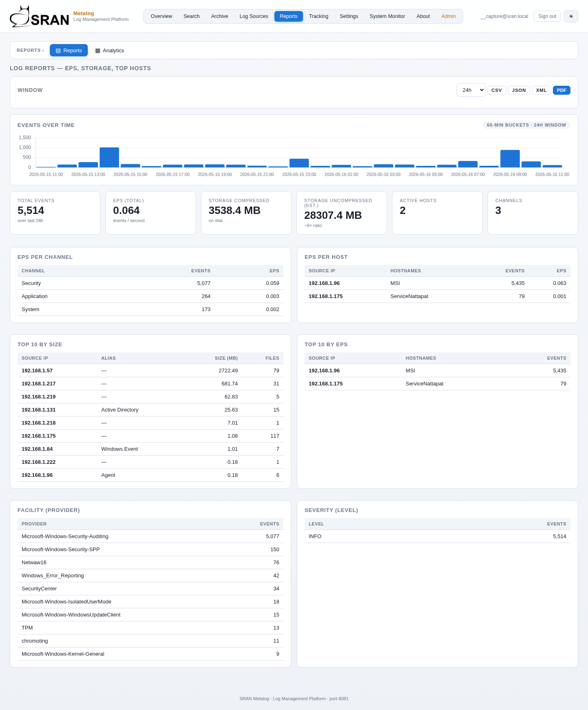Select 192.168.1.131 Active Directory row
The image size is (588, 710).
(x=150, y=410)
